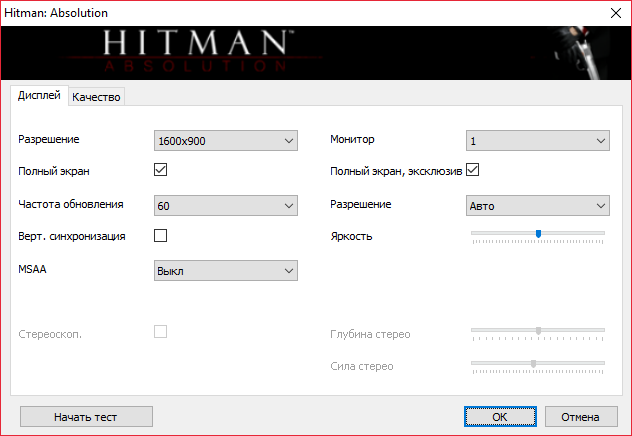Open the 1600x900 resolution dropdown
The image size is (632, 436).
[226, 141]
